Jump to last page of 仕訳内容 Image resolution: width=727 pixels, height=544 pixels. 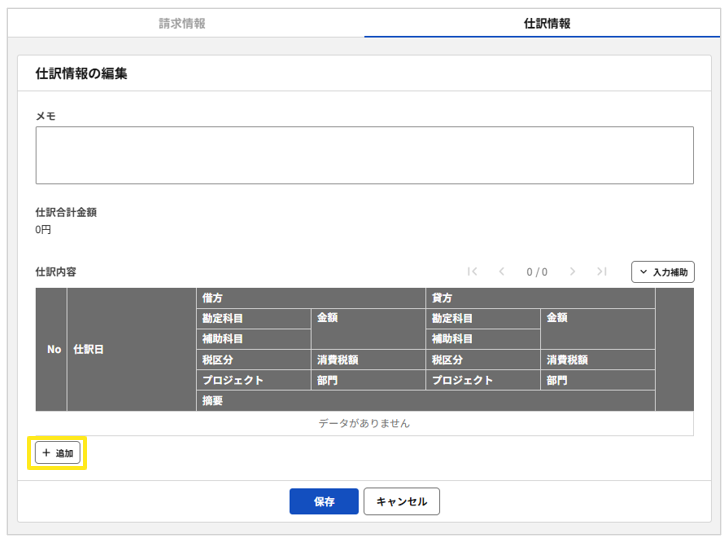[x=602, y=272]
